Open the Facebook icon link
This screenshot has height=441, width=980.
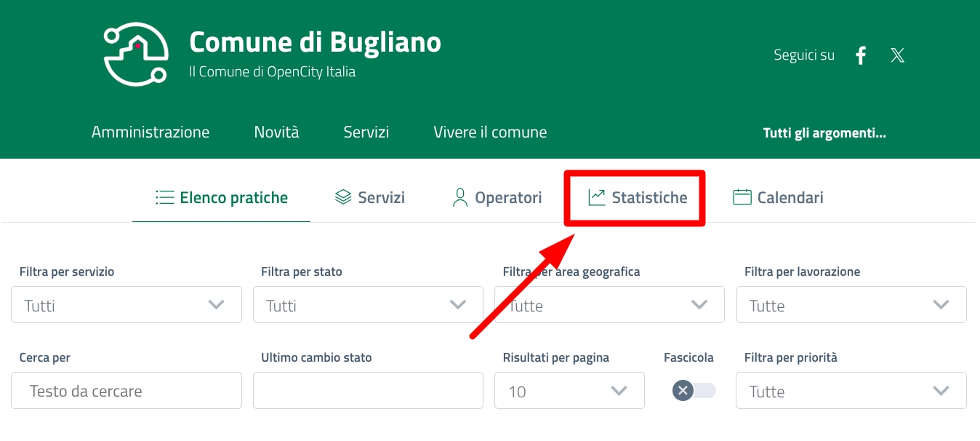point(861,55)
